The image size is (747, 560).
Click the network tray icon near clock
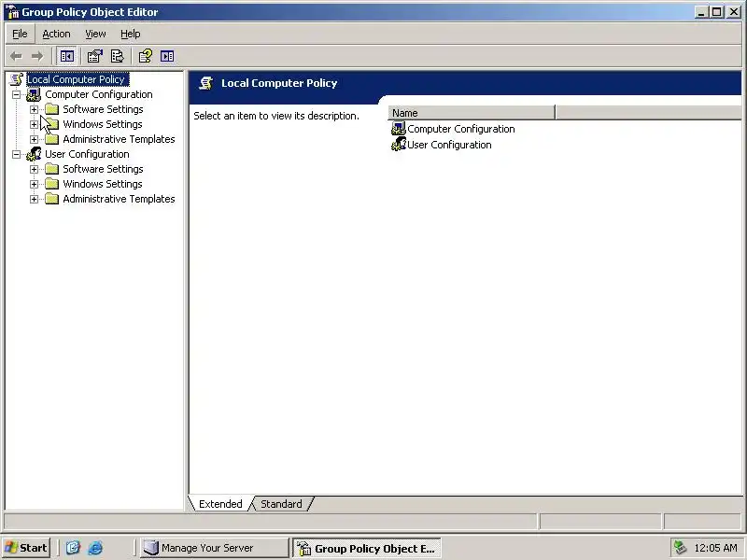681,548
